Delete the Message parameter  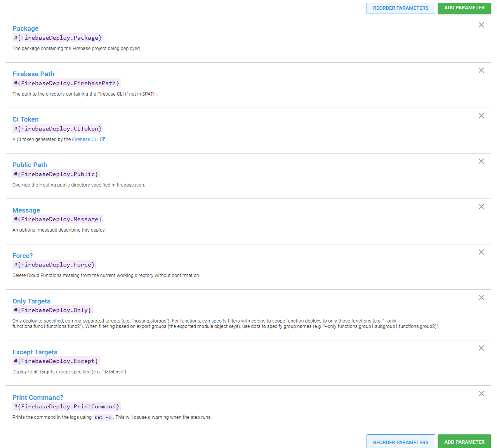pyautogui.click(x=481, y=206)
